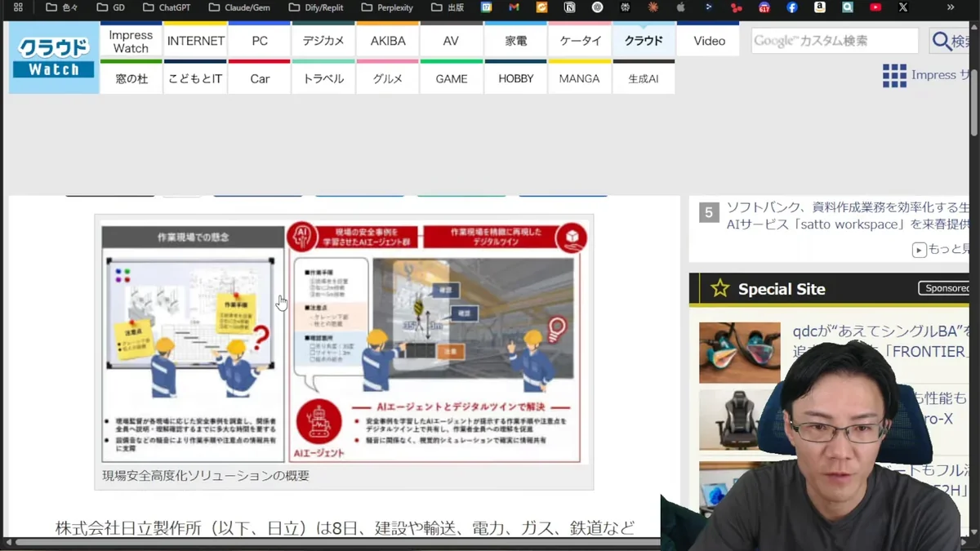Go to the Impress Watch tab
The image size is (980, 551).
click(131, 40)
